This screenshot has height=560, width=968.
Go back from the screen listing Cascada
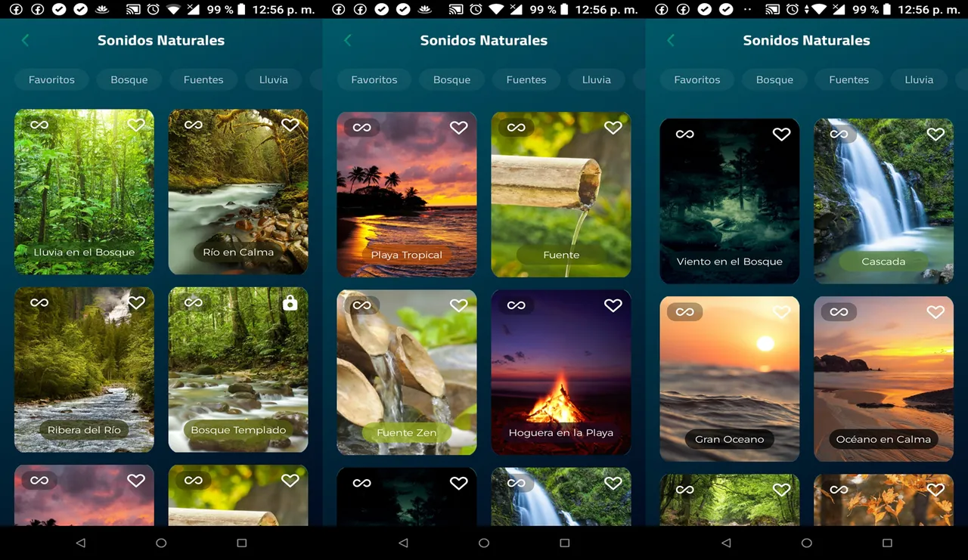pyautogui.click(x=671, y=40)
